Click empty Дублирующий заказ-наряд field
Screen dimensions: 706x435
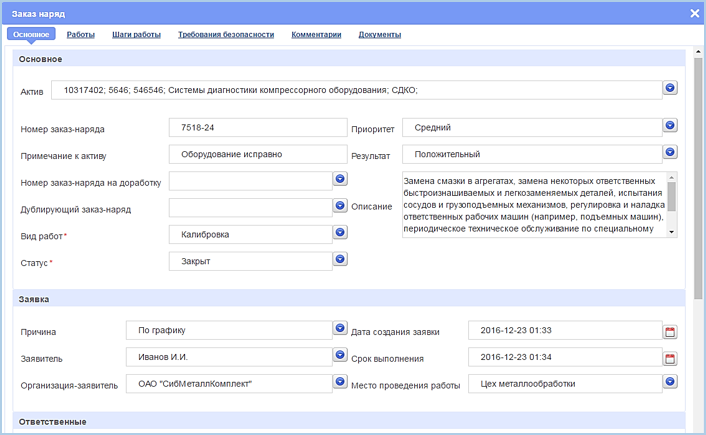pyautogui.click(x=251, y=208)
